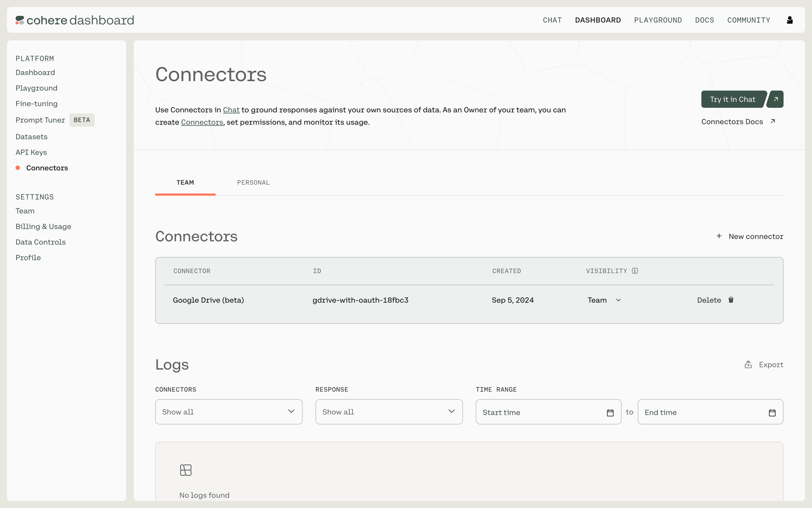Click the New connector button
Screen dimensions: 812x508
click(749, 236)
